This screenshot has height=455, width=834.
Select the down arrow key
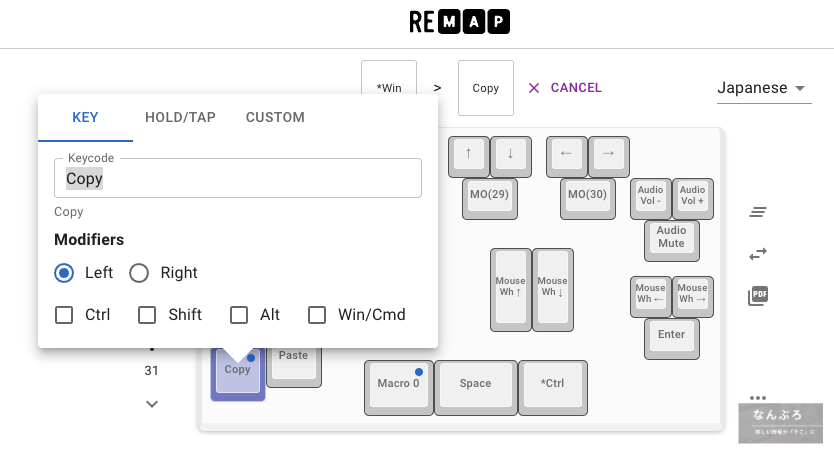coord(510,154)
